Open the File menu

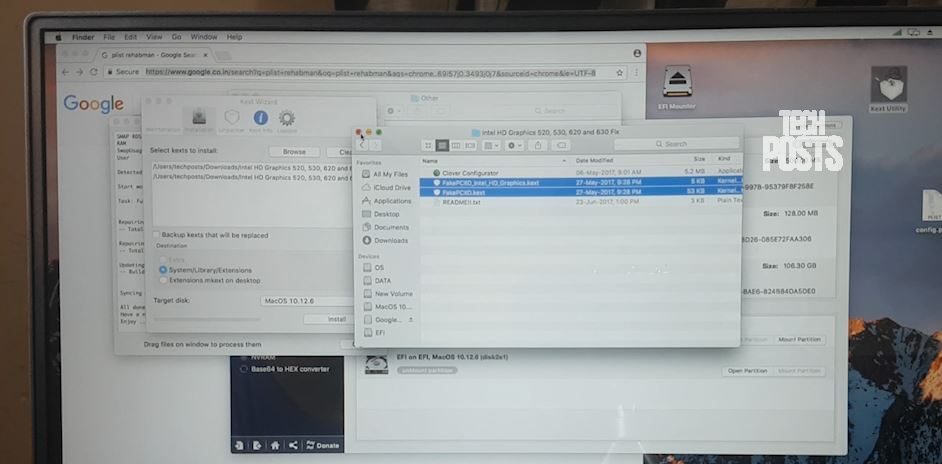point(109,37)
